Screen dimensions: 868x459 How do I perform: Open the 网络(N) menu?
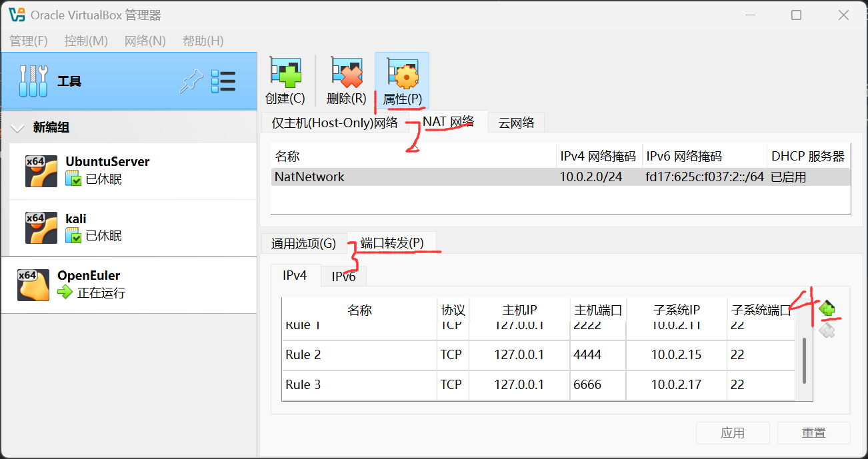point(145,41)
